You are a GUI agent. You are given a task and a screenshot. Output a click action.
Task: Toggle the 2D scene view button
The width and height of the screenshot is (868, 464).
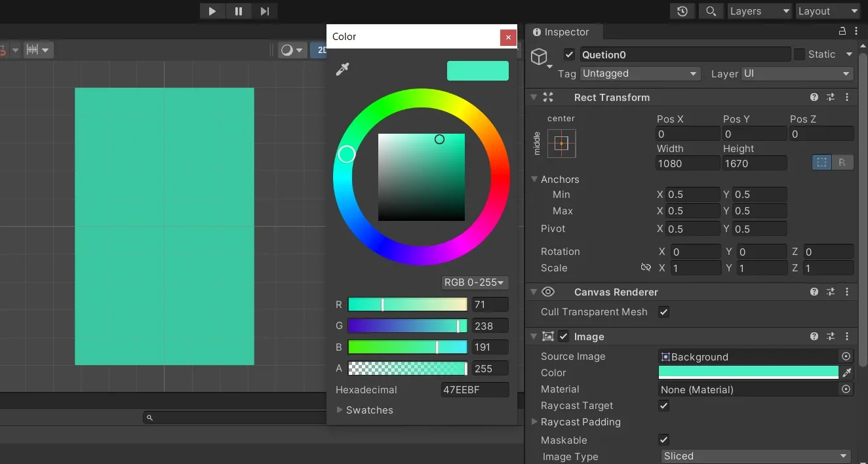tap(320, 50)
